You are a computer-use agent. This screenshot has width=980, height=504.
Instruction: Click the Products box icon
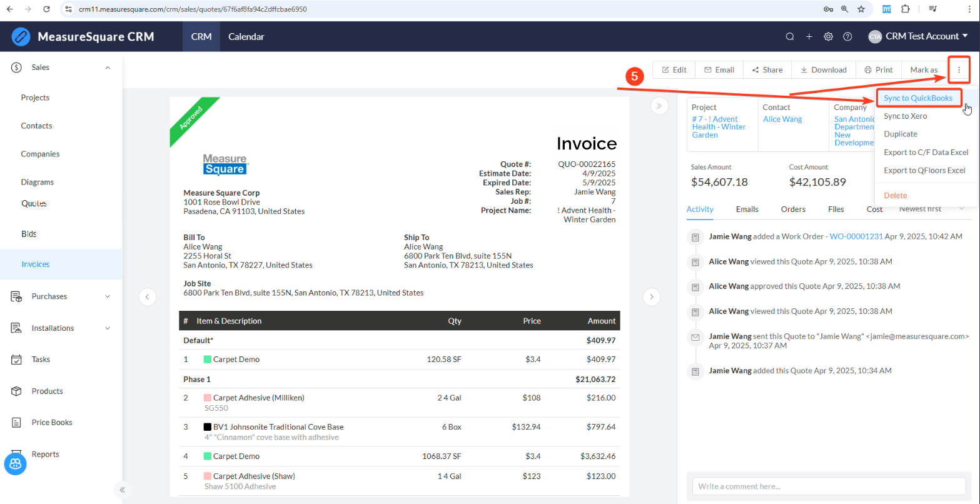point(17,391)
